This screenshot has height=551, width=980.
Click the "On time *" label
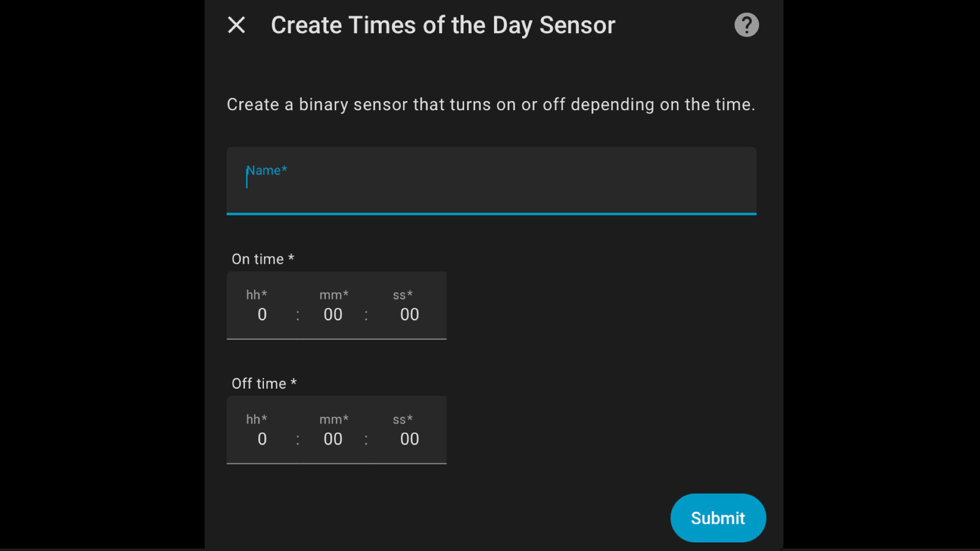263,259
